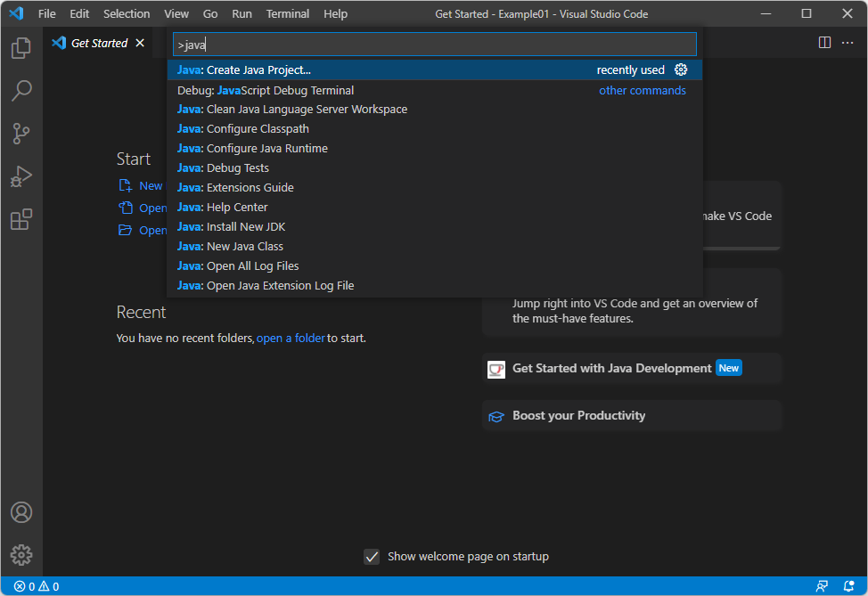Select Java: Help Center command
This screenshot has height=596, width=868.
tap(435, 207)
